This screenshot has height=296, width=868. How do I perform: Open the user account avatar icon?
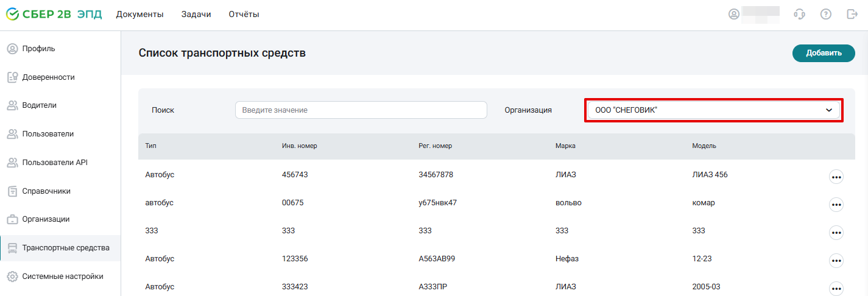pos(734,14)
